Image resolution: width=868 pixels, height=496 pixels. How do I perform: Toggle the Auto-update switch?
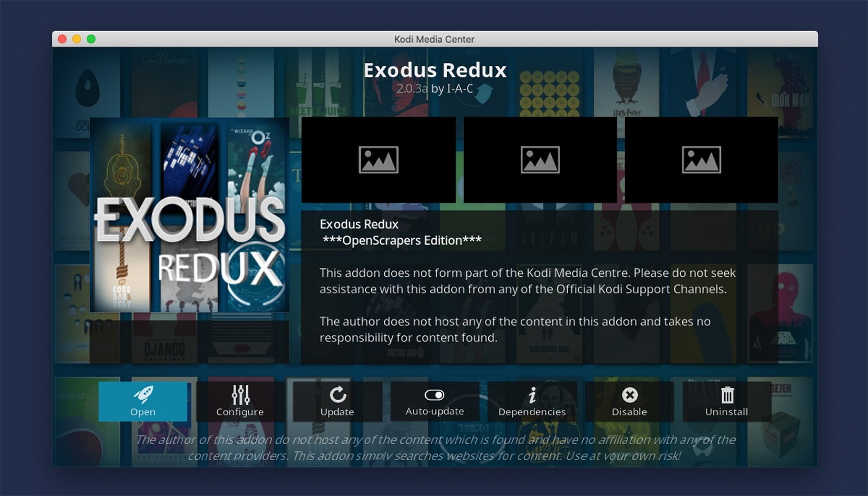click(434, 395)
